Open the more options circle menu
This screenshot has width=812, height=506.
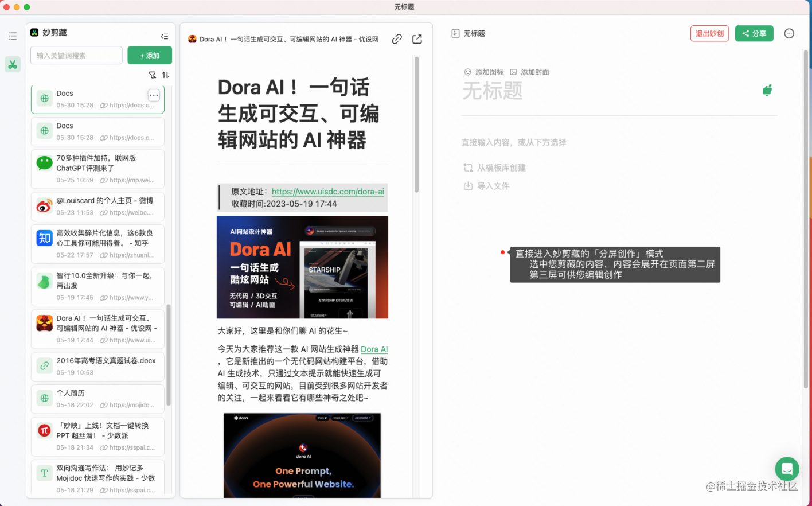point(789,33)
